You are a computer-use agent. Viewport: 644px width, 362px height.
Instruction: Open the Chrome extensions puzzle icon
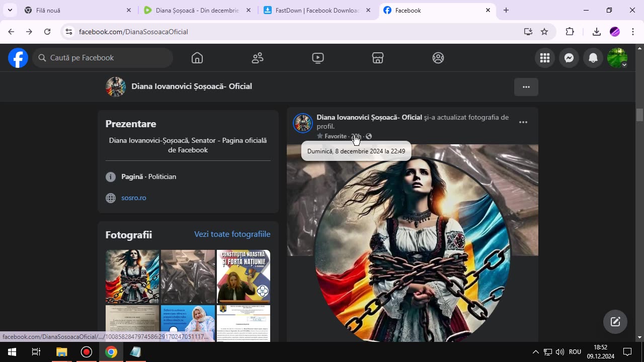(570, 32)
